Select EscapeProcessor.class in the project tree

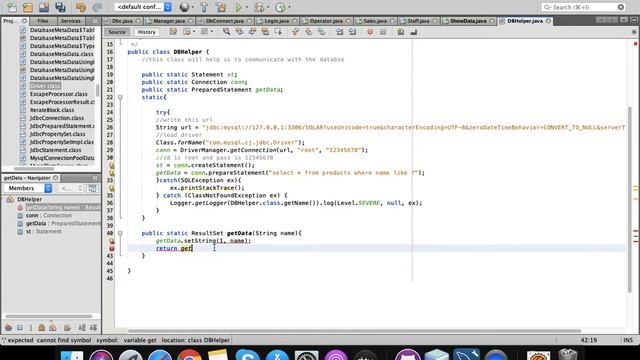[x=58, y=94]
